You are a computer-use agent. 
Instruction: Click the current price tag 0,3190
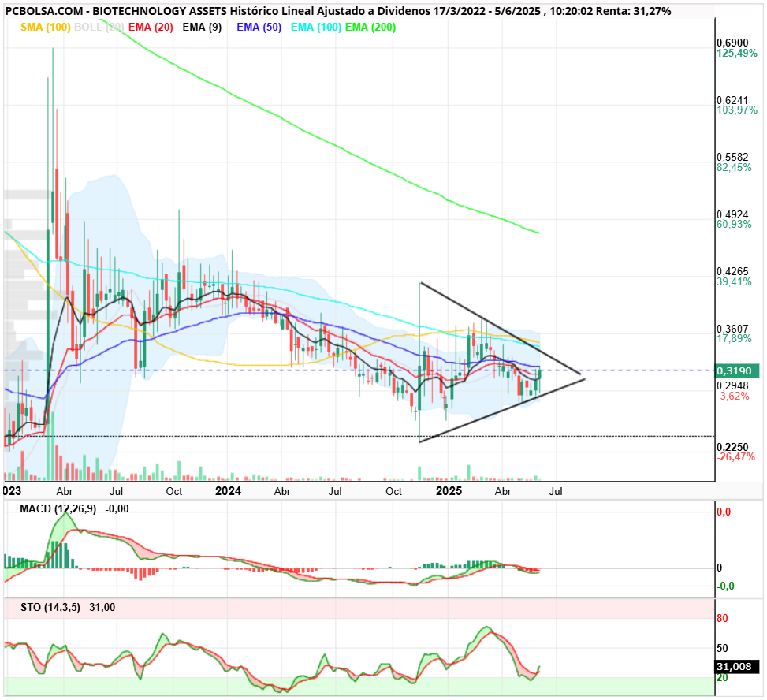pyautogui.click(x=737, y=370)
